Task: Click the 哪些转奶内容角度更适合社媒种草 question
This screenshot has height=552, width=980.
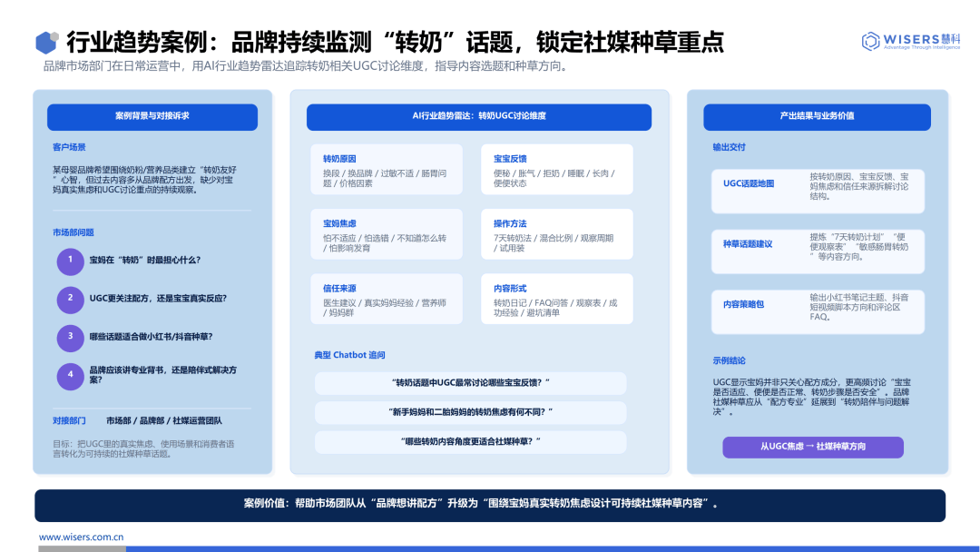Action: (x=470, y=441)
